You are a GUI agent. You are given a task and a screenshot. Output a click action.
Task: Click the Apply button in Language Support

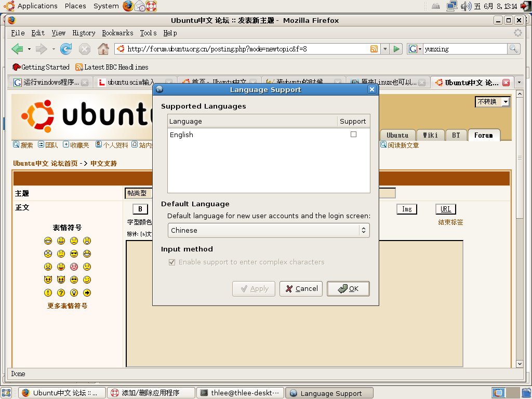(254, 289)
